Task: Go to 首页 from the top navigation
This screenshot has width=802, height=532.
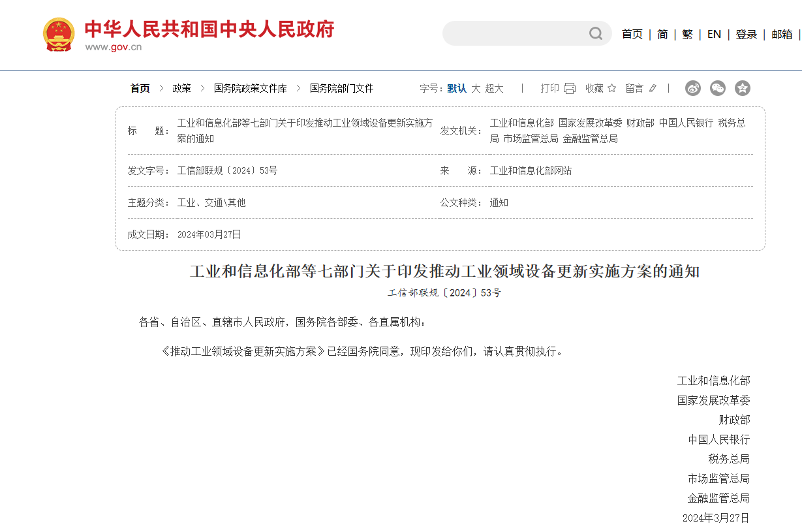Action: (x=632, y=34)
